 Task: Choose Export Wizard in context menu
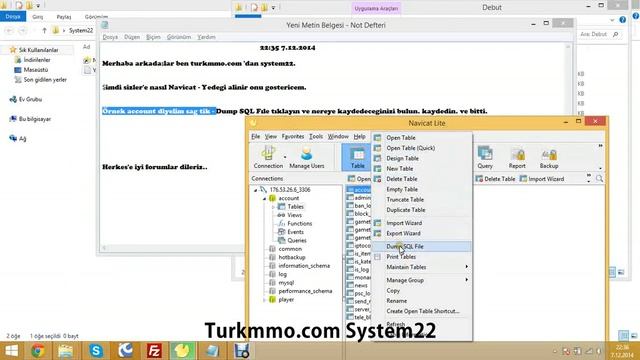[422, 233]
